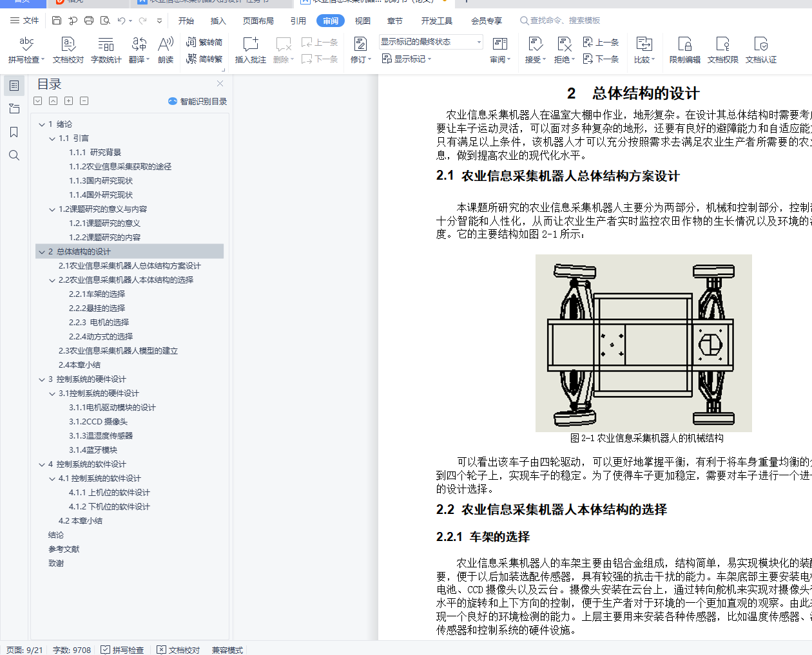
Task: Jump to 结论 heading
Action: [56, 535]
